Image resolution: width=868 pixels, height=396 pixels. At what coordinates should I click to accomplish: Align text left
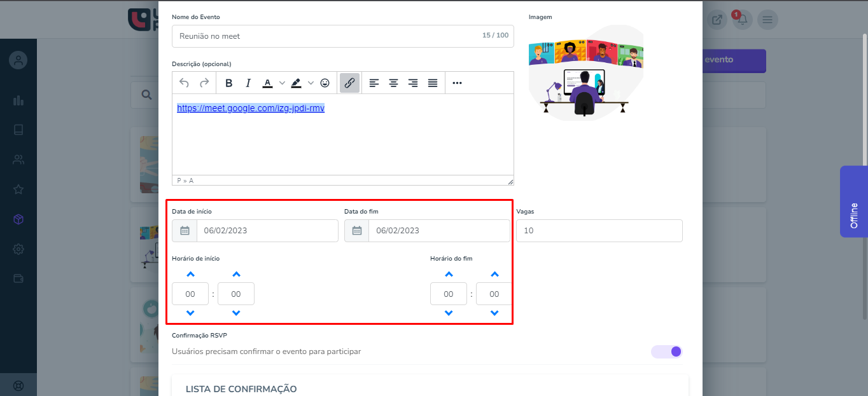374,83
